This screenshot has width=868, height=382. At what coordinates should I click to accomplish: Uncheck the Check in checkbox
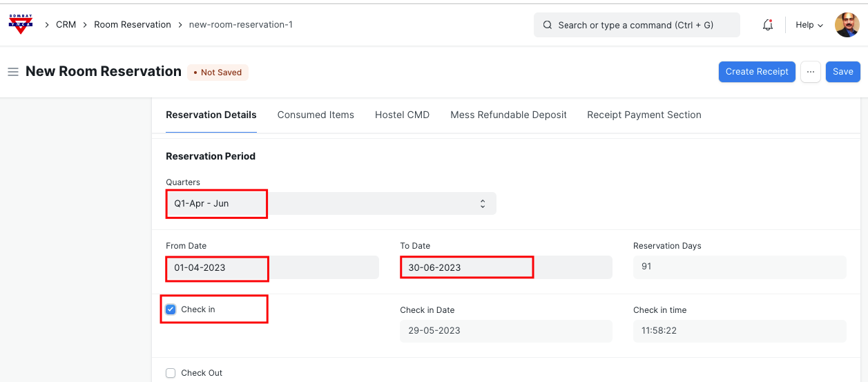coord(171,309)
